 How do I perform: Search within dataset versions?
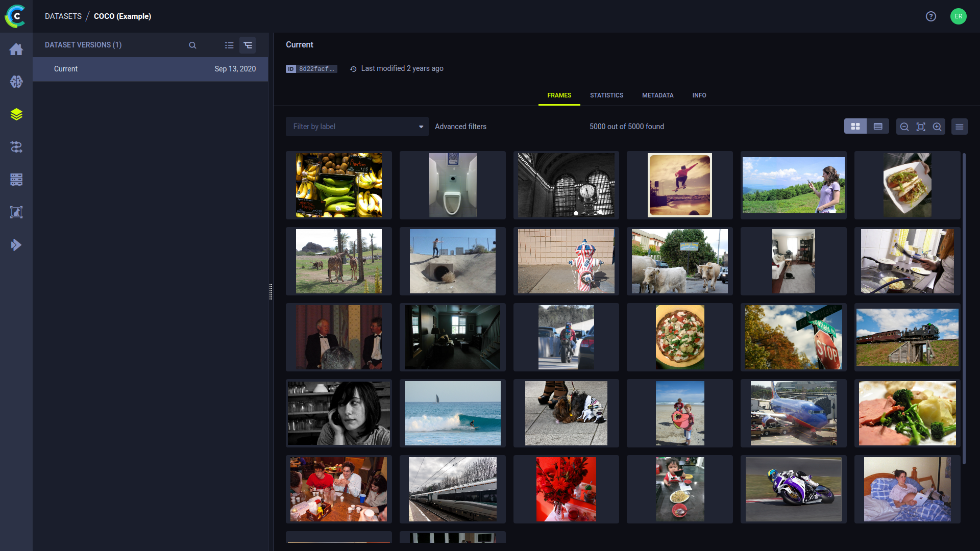[193, 45]
